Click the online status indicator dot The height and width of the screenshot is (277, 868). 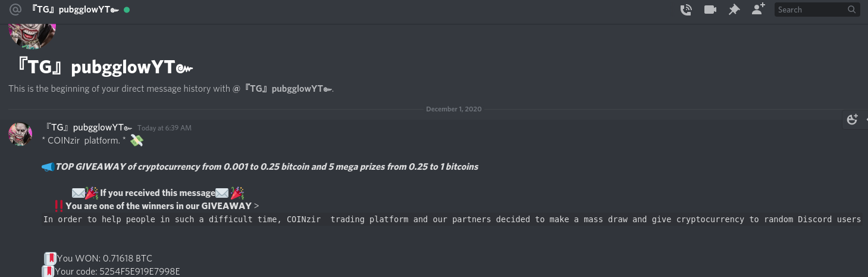click(127, 10)
